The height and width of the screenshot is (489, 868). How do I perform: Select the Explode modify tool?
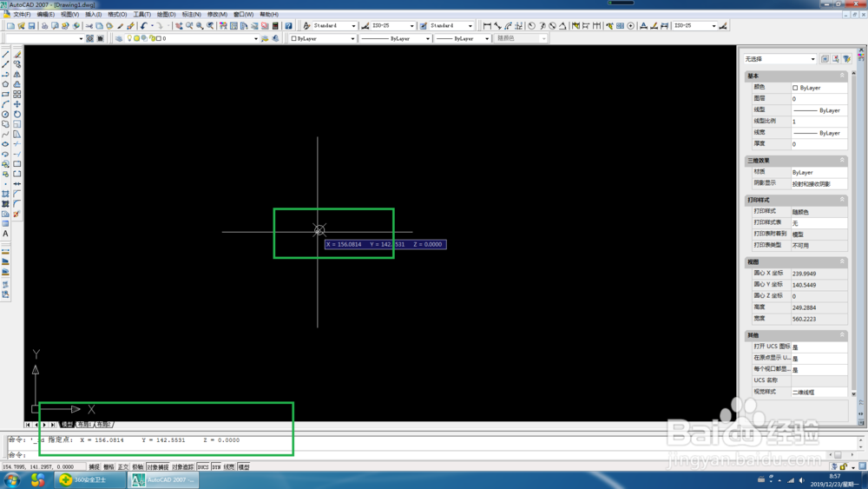coord(17,214)
